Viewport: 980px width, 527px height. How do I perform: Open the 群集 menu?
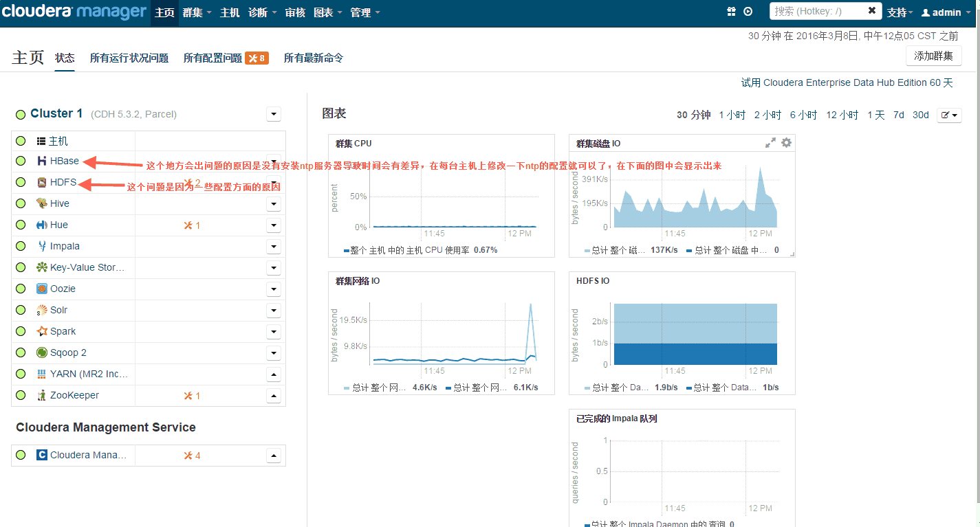(197, 13)
